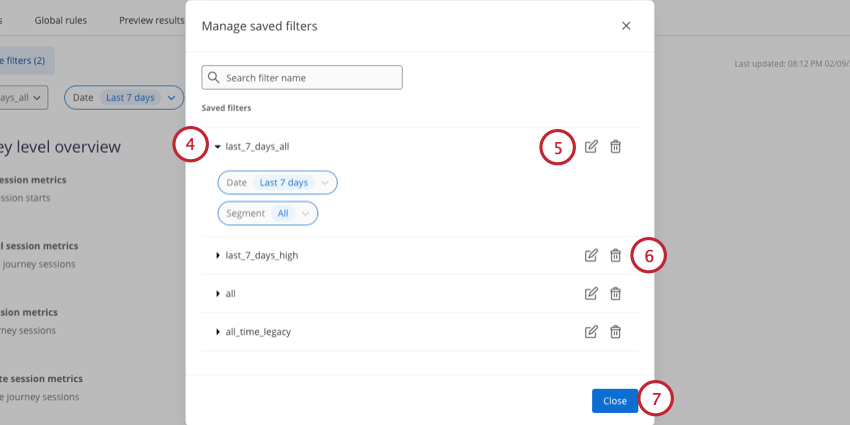Viewport: 850px width, 425px height.
Task: Edit the last_7_days_all saved filter
Action: 591,146
